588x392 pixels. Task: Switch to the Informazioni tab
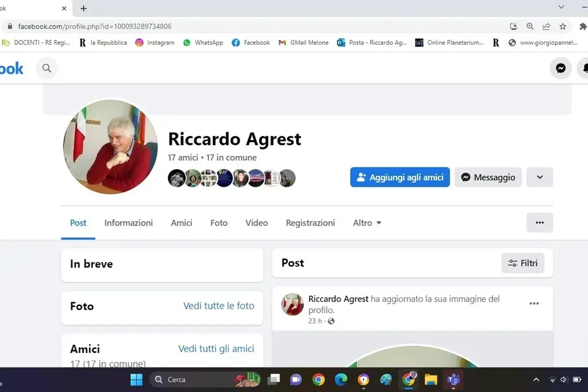point(129,223)
